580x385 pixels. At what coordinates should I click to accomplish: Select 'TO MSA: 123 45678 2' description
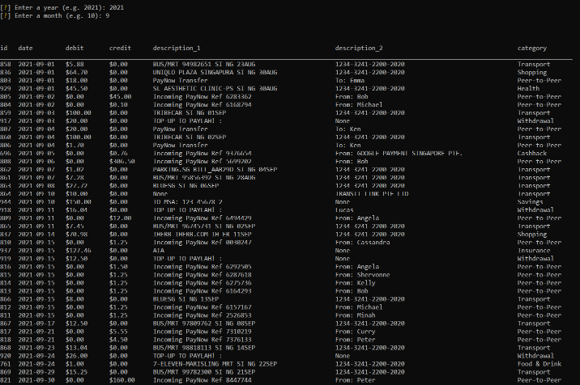(x=187, y=202)
